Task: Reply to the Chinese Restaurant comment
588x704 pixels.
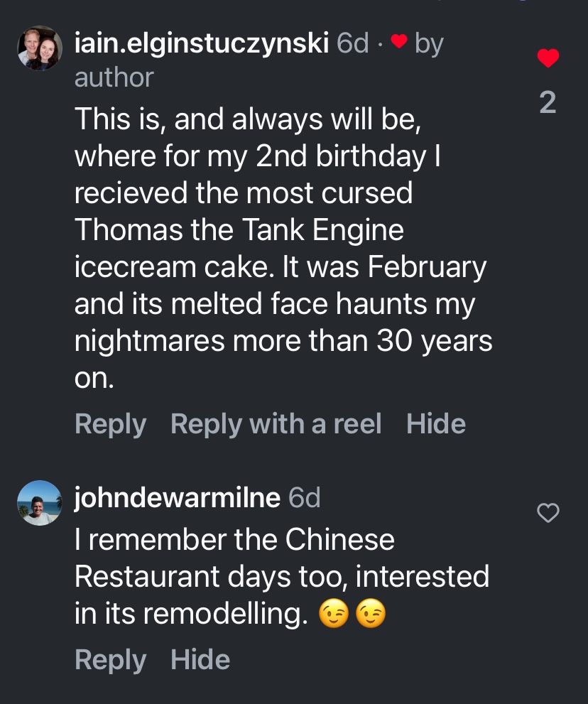Action: [110, 659]
